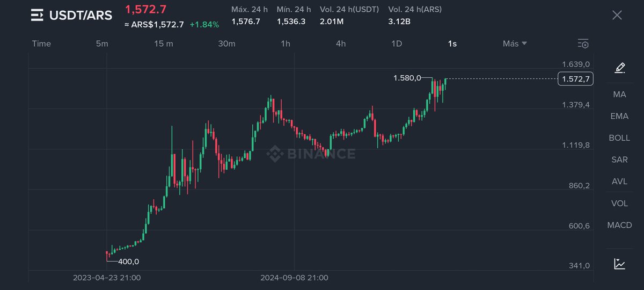Switch to the 5m interval
The width and height of the screenshot is (644, 290).
(x=102, y=44)
